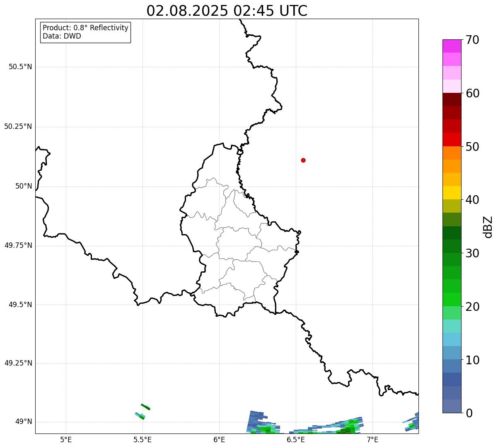Click the red station marker dot
The height and width of the screenshot is (448, 498).
[x=303, y=160]
